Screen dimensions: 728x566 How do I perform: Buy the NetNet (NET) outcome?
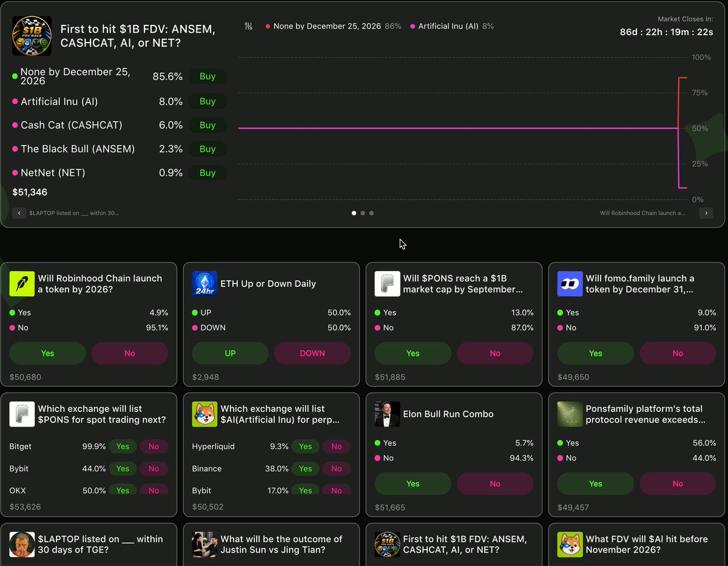click(207, 173)
